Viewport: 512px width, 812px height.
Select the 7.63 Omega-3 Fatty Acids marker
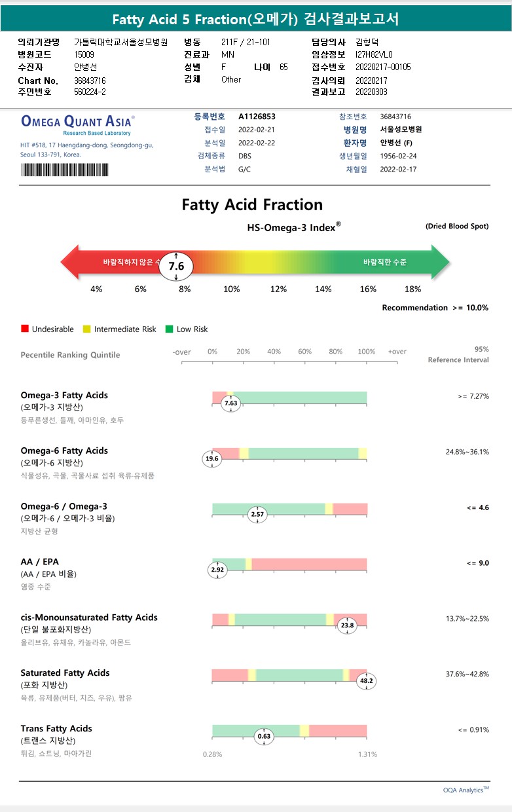pos(230,403)
